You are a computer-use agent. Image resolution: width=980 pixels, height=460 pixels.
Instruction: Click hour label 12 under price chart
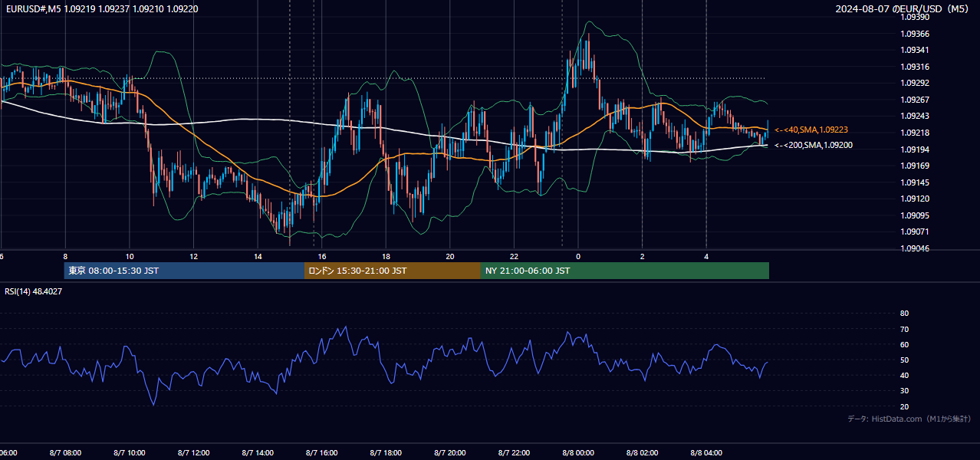[x=194, y=256]
